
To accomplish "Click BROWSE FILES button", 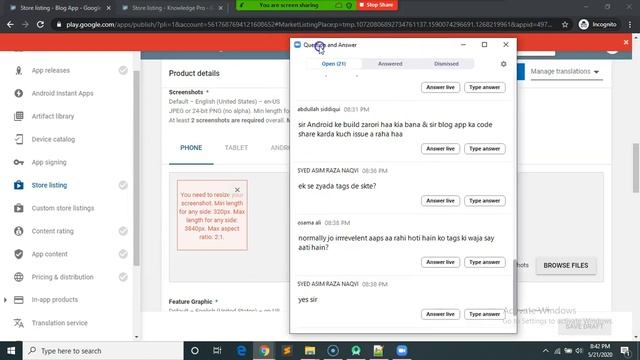I will (566, 265).
